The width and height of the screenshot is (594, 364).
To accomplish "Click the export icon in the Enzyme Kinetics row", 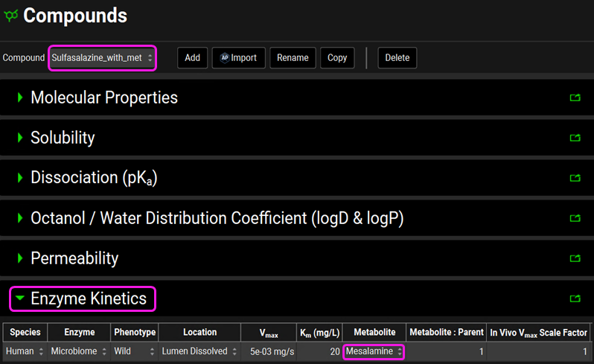I will tap(574, 299).
